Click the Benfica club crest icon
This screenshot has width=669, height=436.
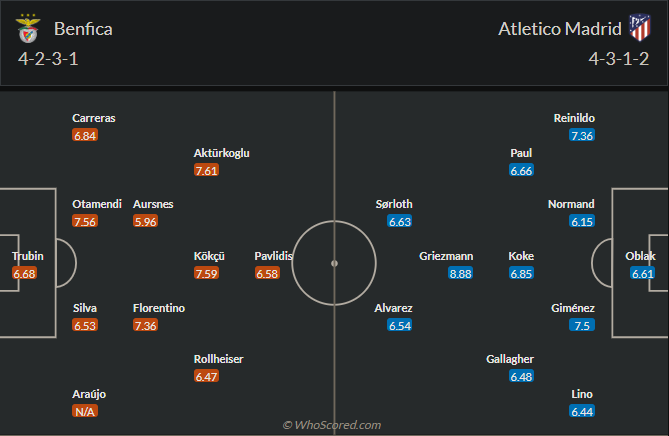(x=28, y=28)
